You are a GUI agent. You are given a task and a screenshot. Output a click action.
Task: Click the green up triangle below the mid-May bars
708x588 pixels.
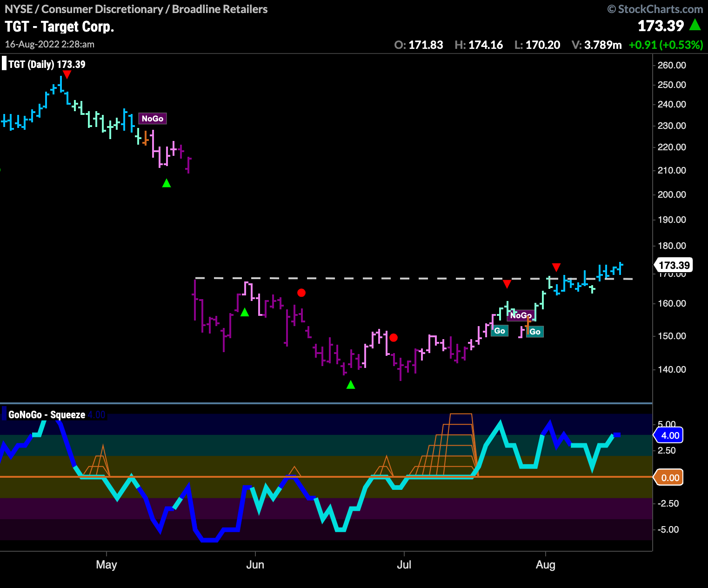(167, 183)
